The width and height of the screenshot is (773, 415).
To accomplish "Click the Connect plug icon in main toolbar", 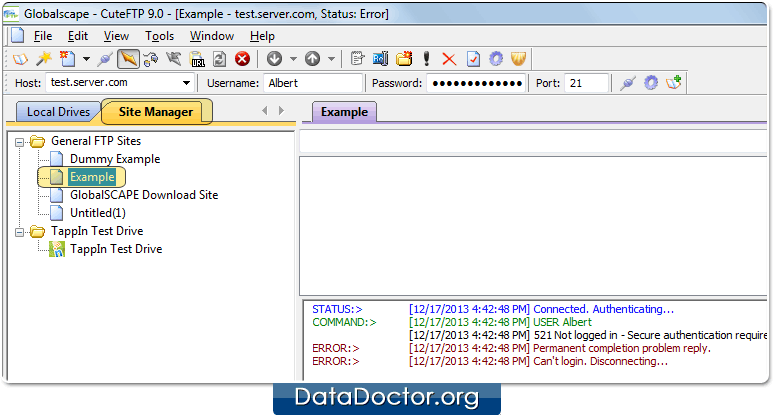I will point(105,59).
